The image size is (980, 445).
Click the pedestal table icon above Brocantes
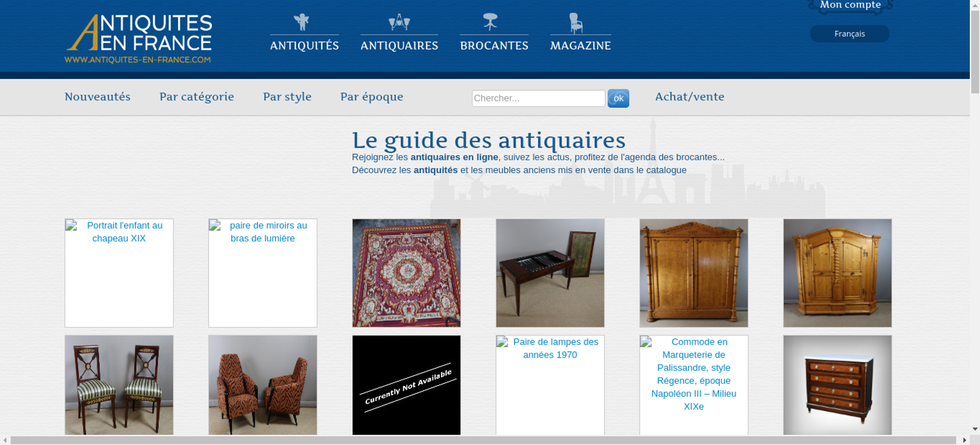click(490, 22)
